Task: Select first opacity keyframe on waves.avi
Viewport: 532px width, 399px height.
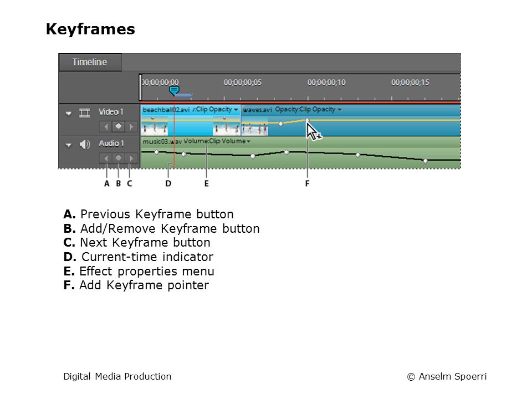Action: pos(281,124)
